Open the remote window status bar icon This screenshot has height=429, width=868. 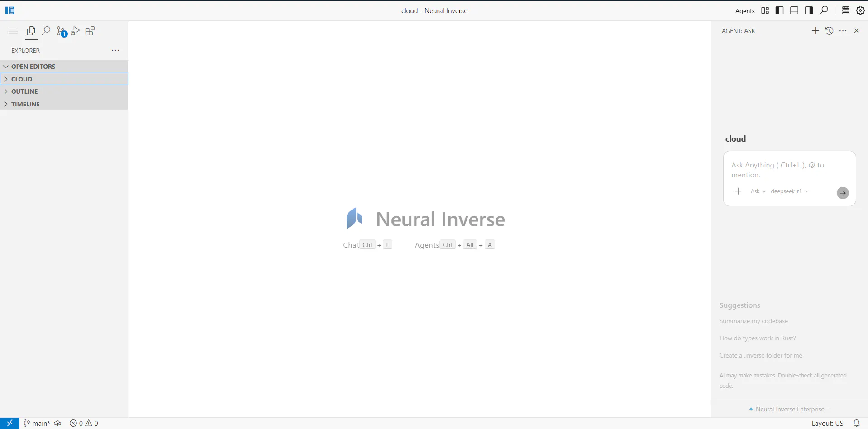pyautogui.click(x=10, y=423)
